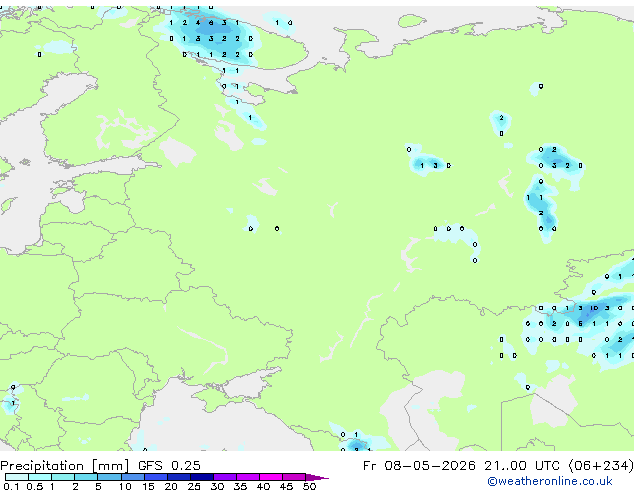Click the legend label '15'
The image size is (634, 490).
tap(148, 486)
